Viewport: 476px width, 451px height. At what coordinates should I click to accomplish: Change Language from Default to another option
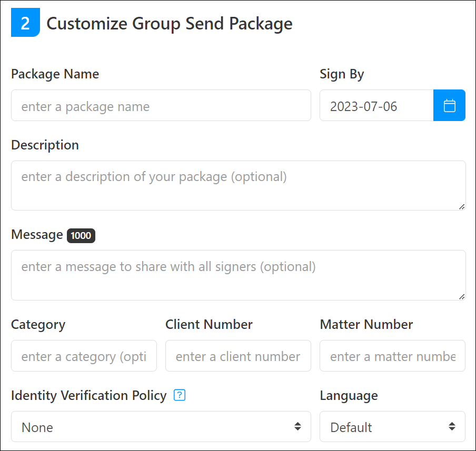point(392,427)
